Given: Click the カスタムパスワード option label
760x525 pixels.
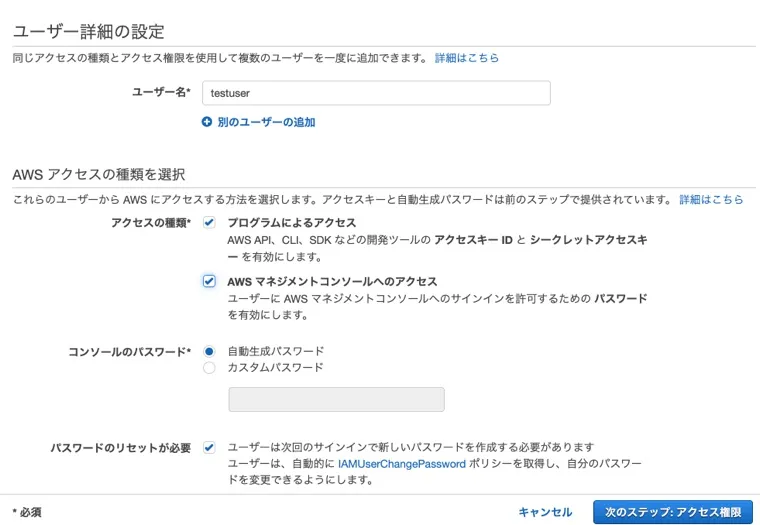Looking at the screenshot, I should [x=275, y=367].
